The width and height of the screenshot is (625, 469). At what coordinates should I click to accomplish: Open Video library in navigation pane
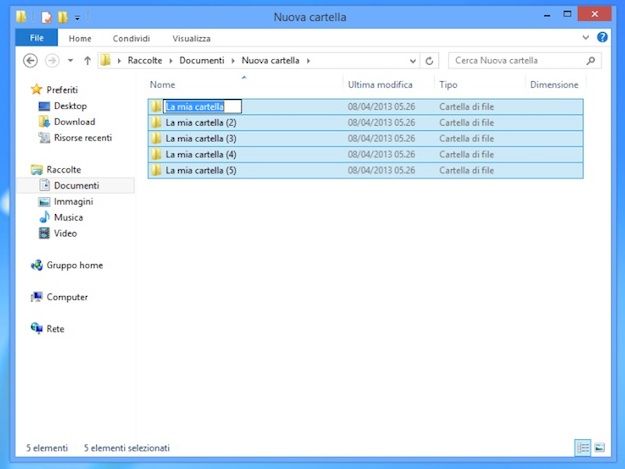[x=65, y=234]
